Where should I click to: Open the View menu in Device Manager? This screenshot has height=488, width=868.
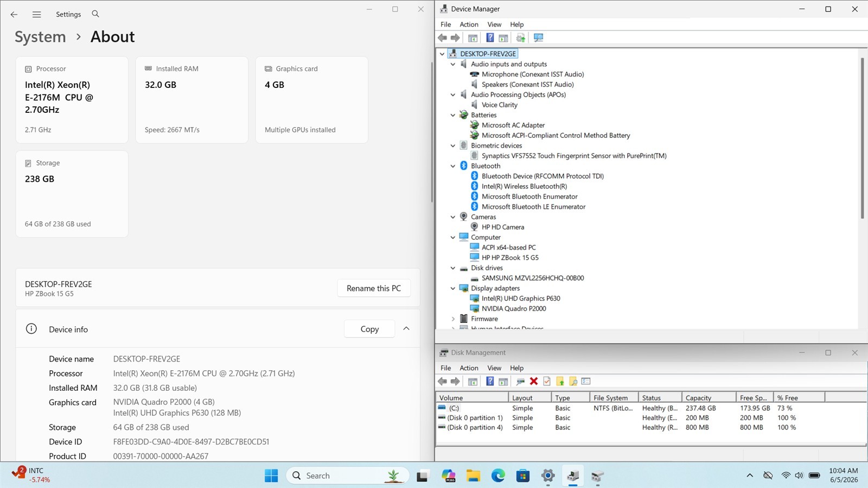point(494,24)
